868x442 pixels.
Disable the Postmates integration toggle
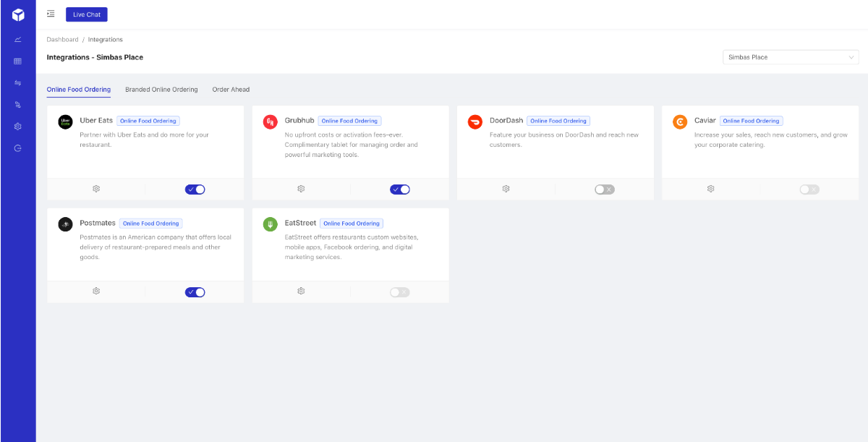[x=195, y=292]
